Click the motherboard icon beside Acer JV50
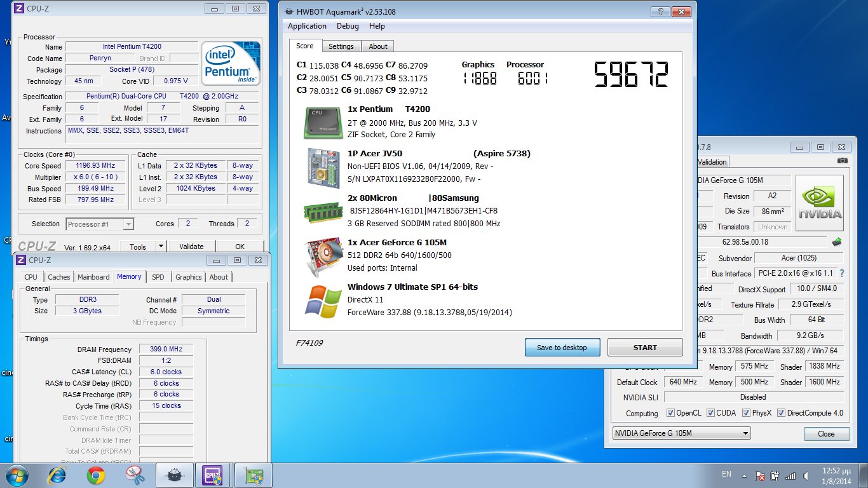 (323, 168)
